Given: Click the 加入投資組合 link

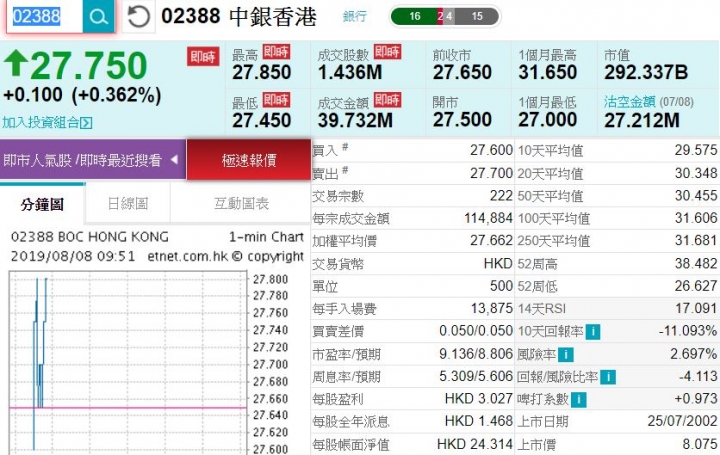Looking at the screenshot, I should coord(41,123).
